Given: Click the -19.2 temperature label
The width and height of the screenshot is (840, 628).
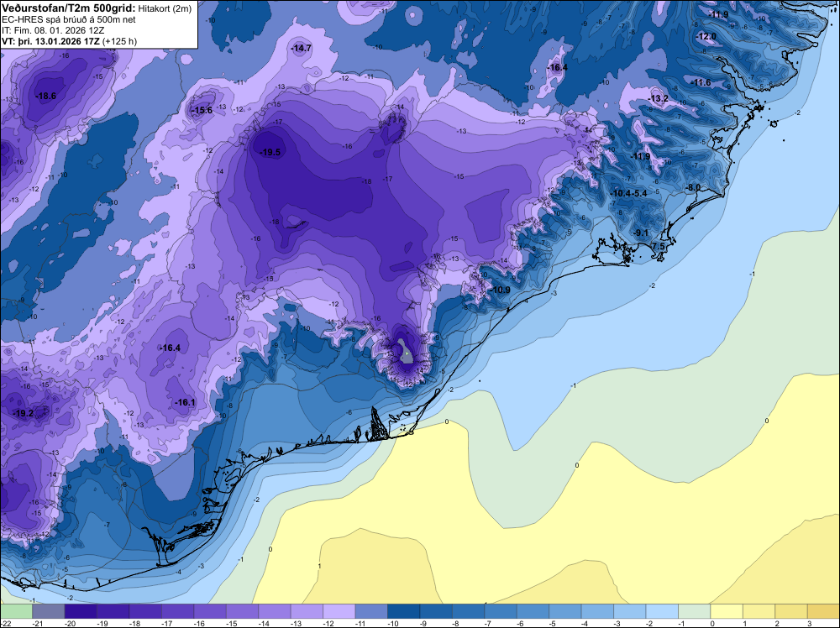Looking at the screenshot, I should pos(23,413).
